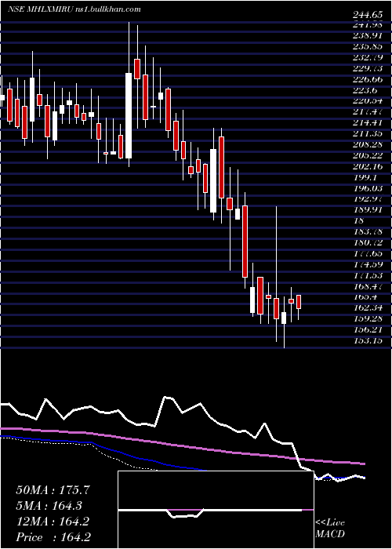The height and width of the screenshot is (549, 392).
Task: Select the 177.65 price axis label
Action: pyautogui.click(x=368, y=253)
